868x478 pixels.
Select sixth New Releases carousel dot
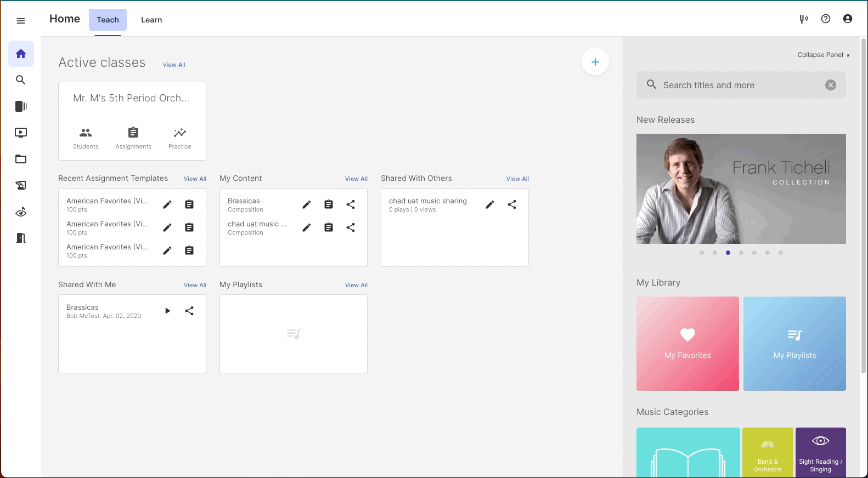click(768, 253)
